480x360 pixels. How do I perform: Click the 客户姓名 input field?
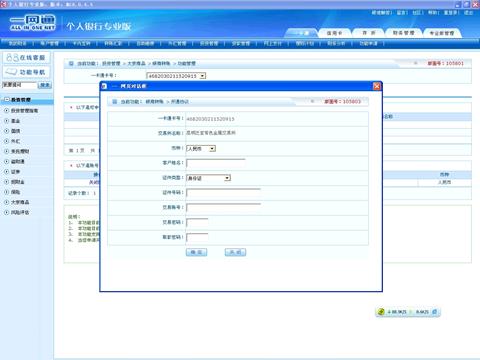[x=216, y=163]
